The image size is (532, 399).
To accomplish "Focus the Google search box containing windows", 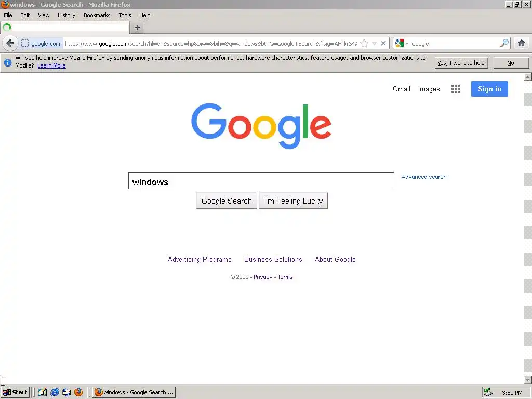I will coord(261,181).
